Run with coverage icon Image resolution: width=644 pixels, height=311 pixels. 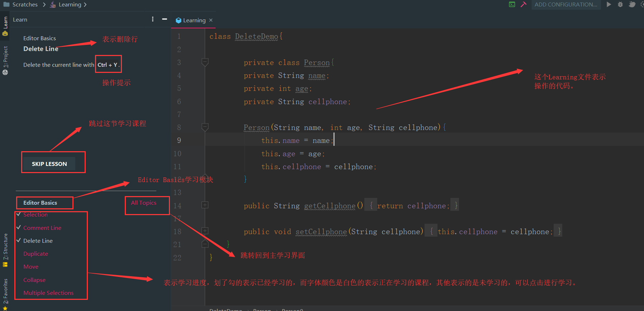632,4
